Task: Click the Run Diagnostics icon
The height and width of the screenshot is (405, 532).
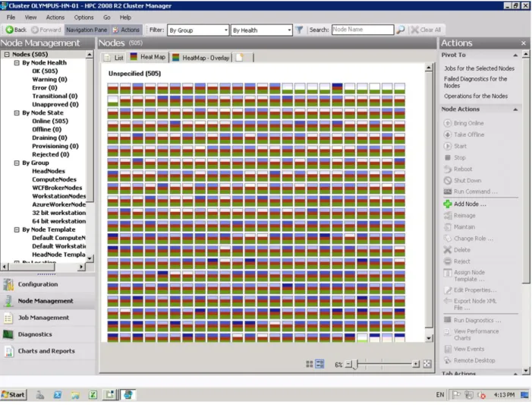Action: point(448,320)
